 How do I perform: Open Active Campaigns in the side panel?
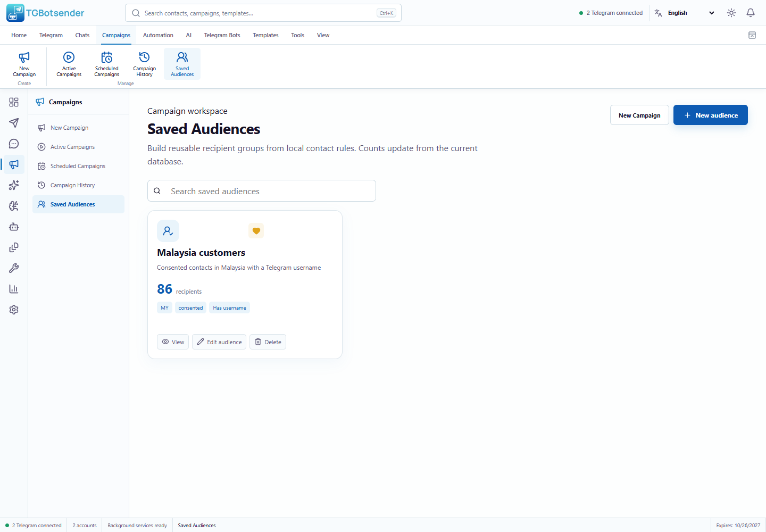[78, 147]
